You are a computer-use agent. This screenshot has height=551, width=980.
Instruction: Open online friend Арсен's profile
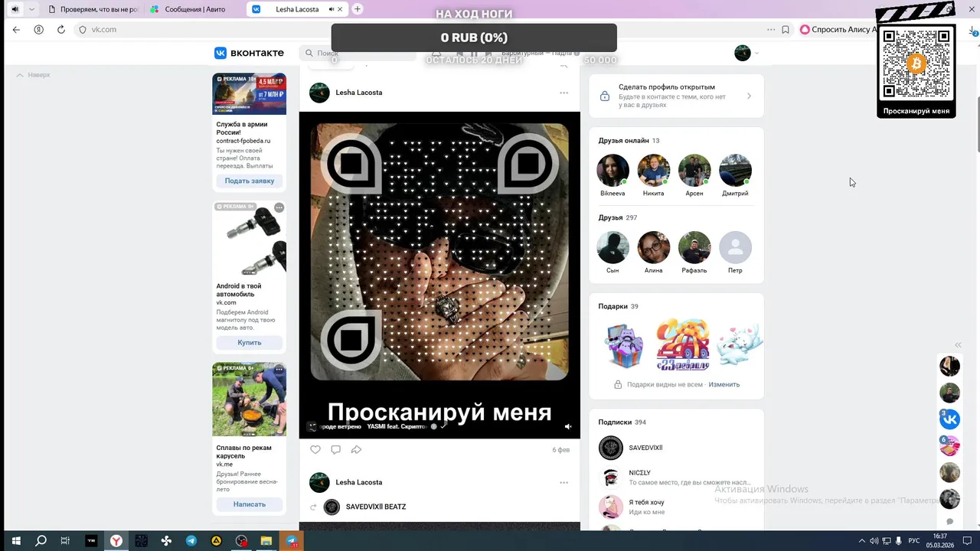tap(694, 171)
